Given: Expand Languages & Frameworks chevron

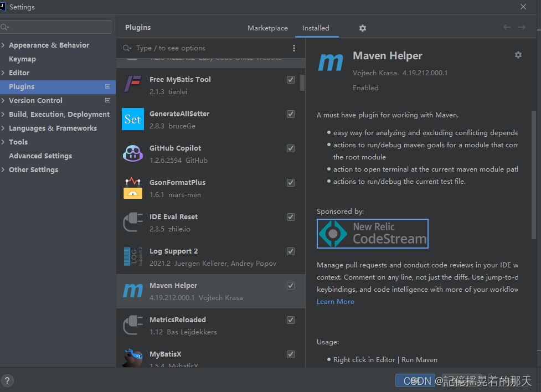Looking at the screenshot, I should click(x=3, y=128).
